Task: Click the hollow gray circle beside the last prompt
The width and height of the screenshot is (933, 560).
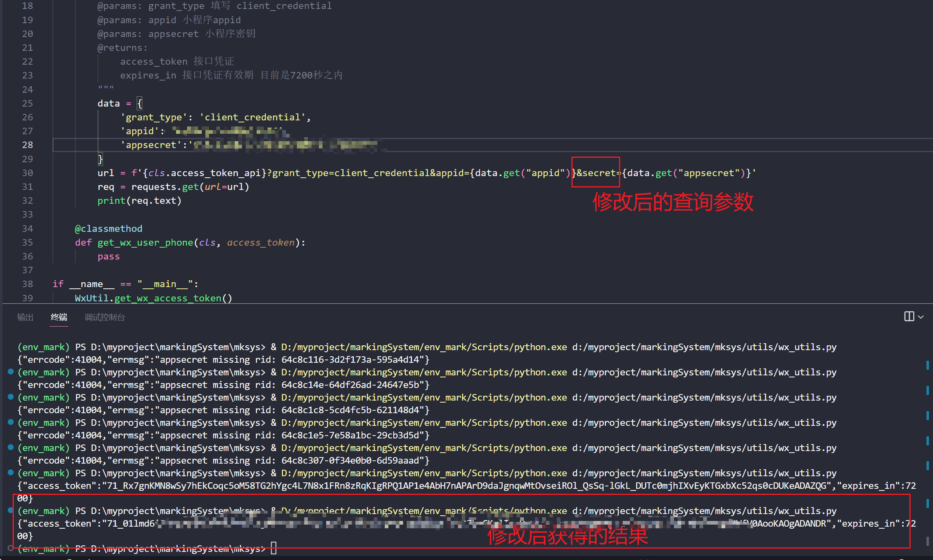Action: tap(11, 548)
